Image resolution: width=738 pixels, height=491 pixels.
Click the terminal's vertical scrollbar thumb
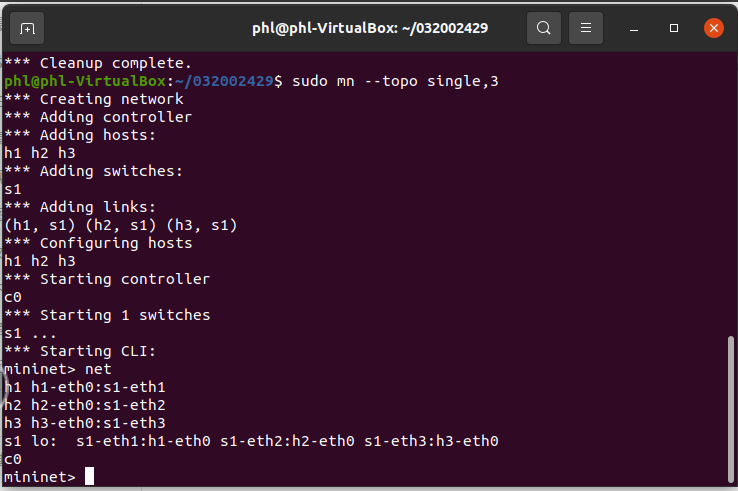731,409
